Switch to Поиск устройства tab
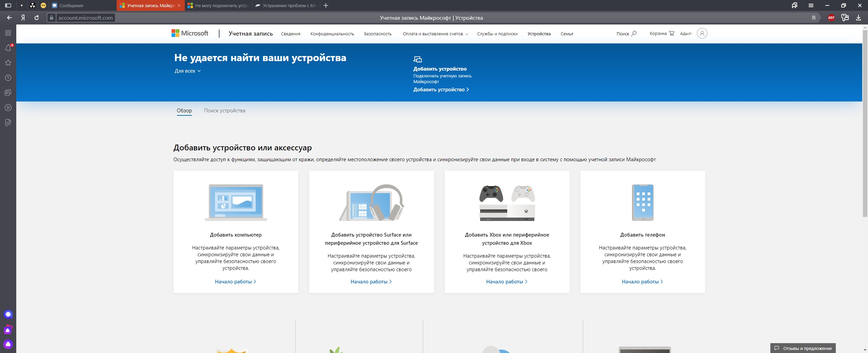The height and width of the screenshot is (353, 868). tap(224, 111)
